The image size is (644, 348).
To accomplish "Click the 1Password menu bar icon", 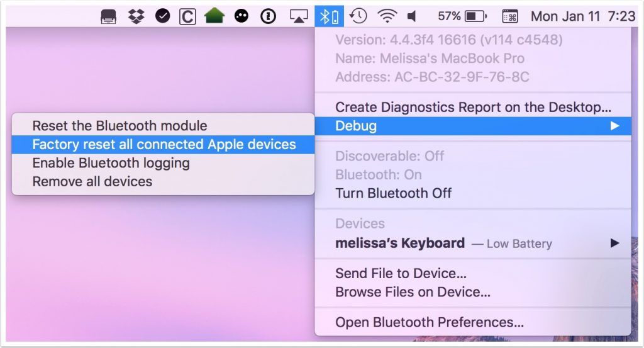I will click(x=269, y=16).
